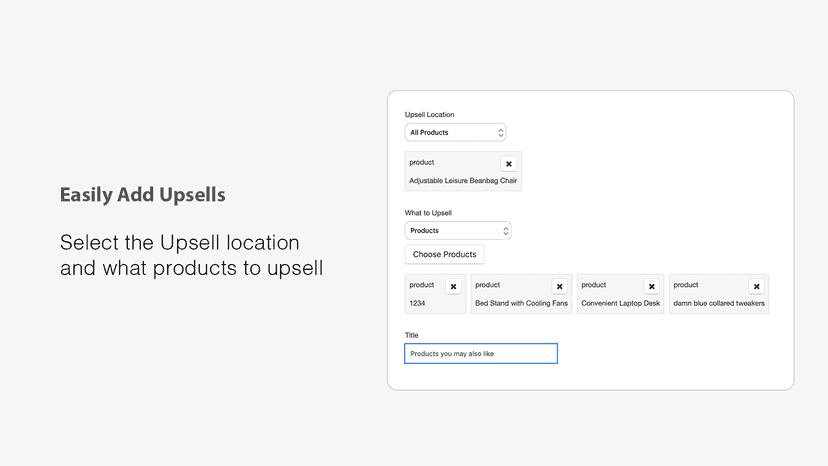Click 'Convenient Laptop Desk' text
828x466 pixels.
[620, 303]
